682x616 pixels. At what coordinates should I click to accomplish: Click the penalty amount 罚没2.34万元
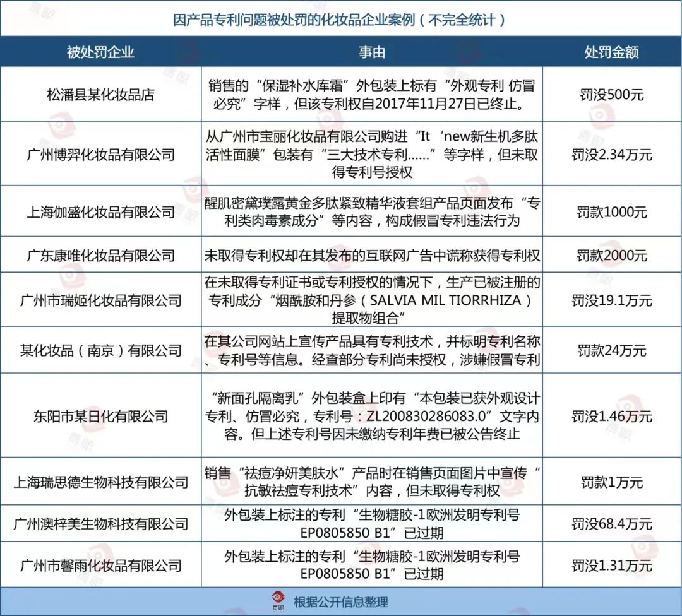(x=611, y=155)
